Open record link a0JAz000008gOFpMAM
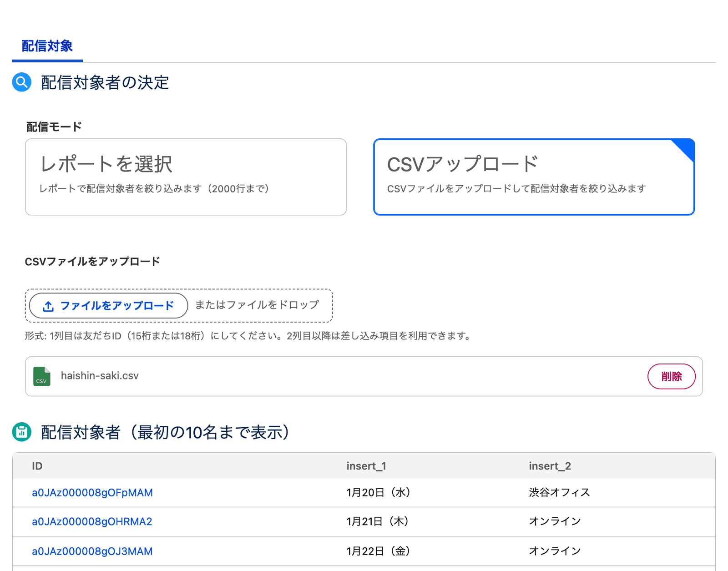This screenshot has height=571, width=728. coord(92,493)
